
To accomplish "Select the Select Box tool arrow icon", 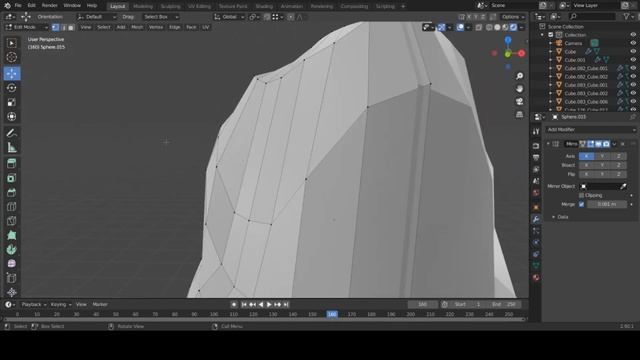I will pos(11,43).
